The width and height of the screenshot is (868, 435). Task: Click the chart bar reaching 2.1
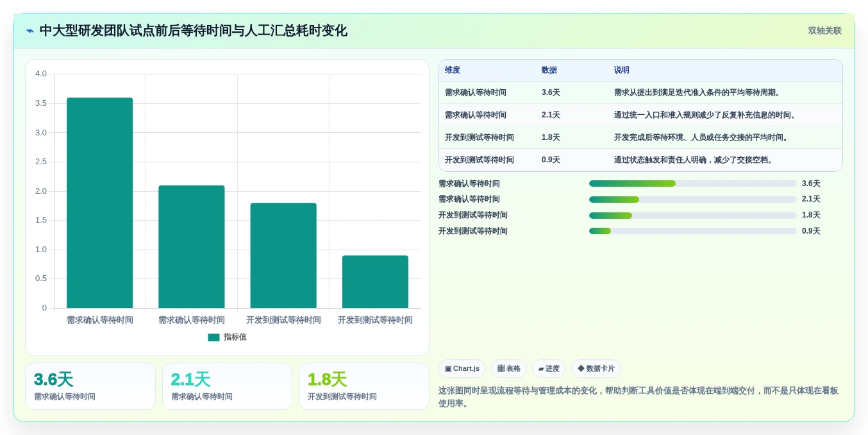[x=192, y=247]
